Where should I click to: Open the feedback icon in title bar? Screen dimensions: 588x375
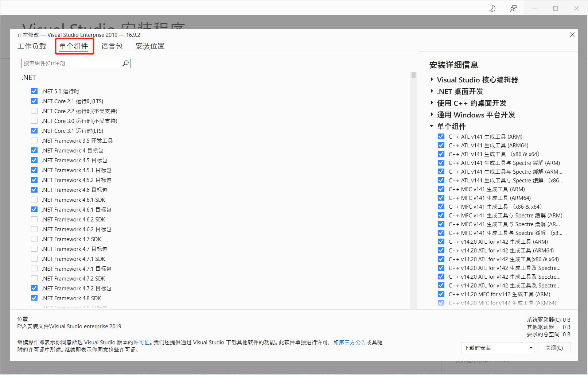click(x=513, y=8)
